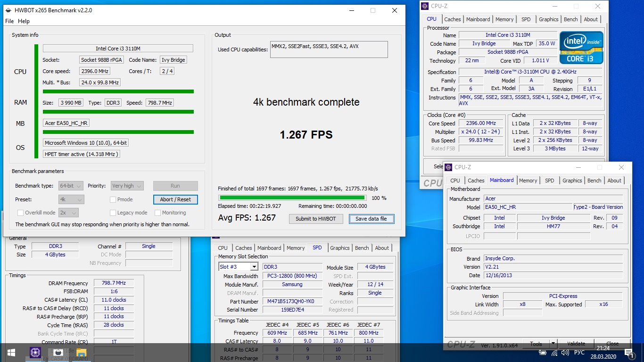The width and height of the screenshot is (644, 362).
Task: Select Memory tab in Mainboard CPU-Z window
Action: pos(528,181)
